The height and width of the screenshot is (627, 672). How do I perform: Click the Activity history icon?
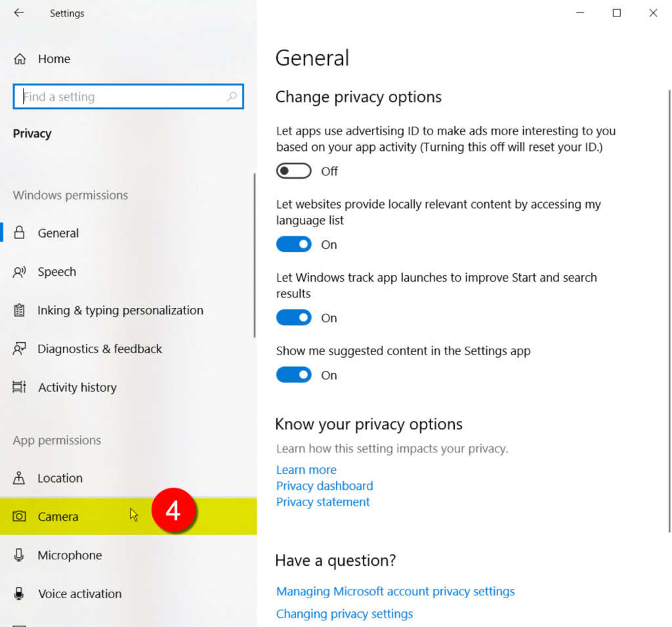coord(20,387)
